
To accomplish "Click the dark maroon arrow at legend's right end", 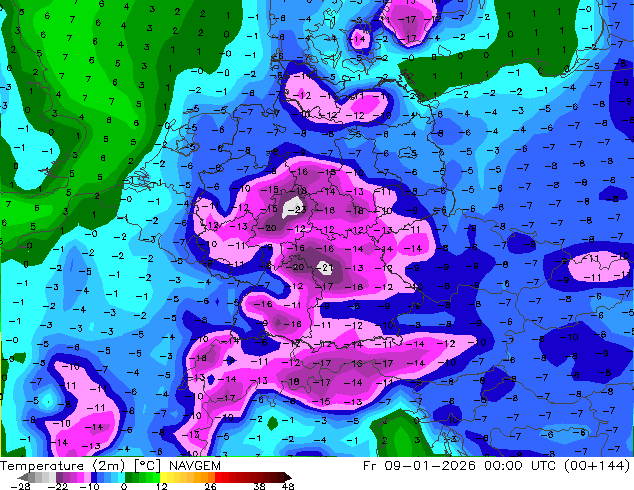I will [x=287, y=477].
